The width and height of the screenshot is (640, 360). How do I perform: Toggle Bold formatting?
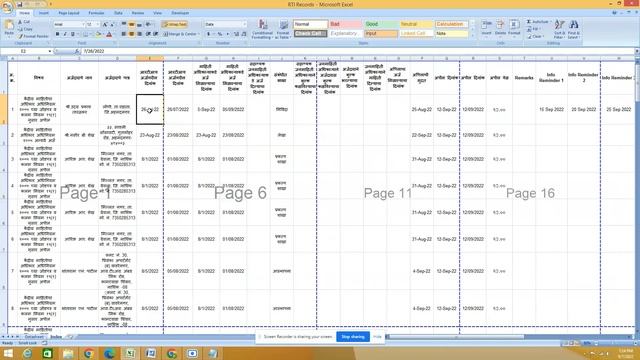[58, 34]
